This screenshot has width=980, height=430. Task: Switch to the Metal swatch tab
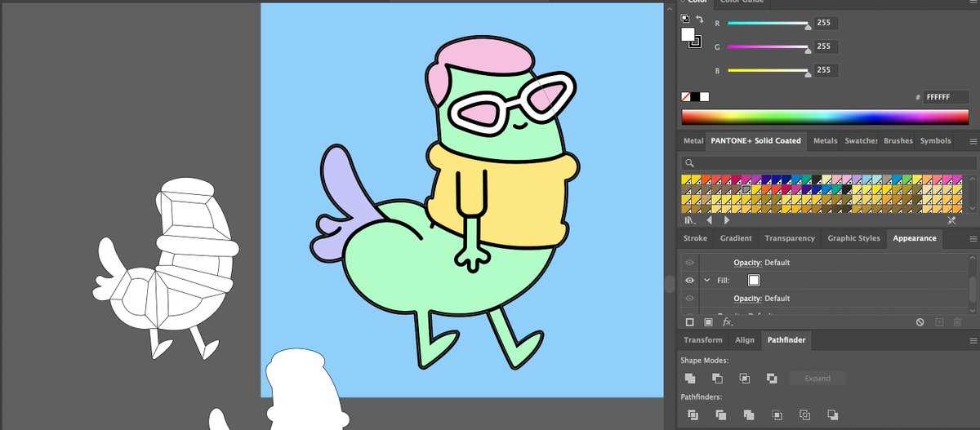693,140
